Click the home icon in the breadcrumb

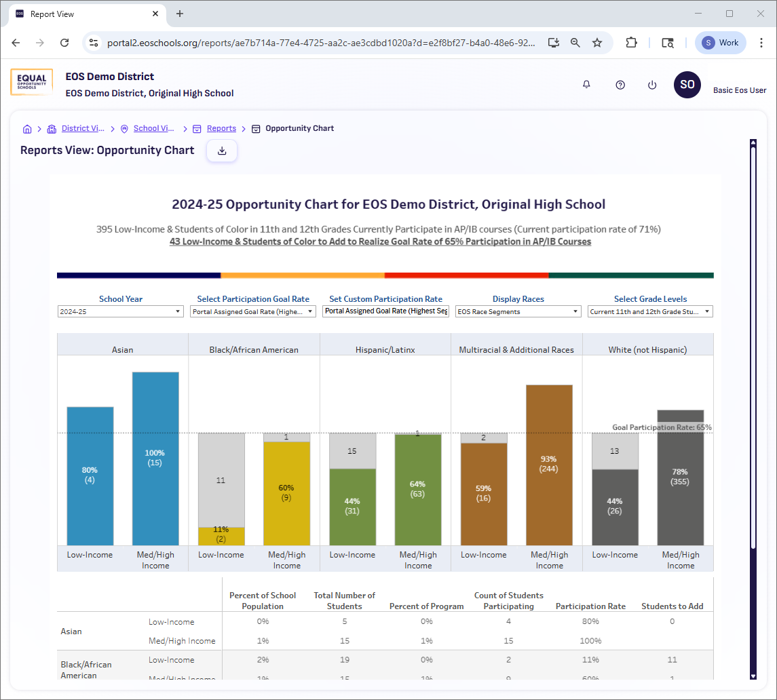[x=27, y=128]
